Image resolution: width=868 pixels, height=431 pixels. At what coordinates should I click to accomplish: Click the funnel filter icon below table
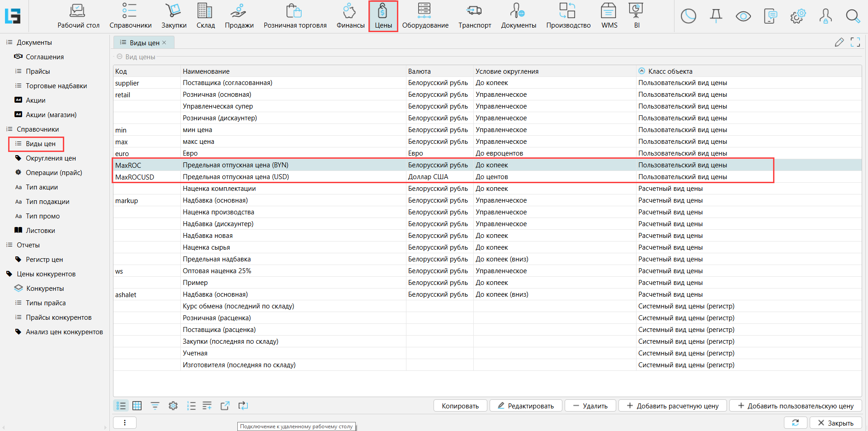(155, 406)
